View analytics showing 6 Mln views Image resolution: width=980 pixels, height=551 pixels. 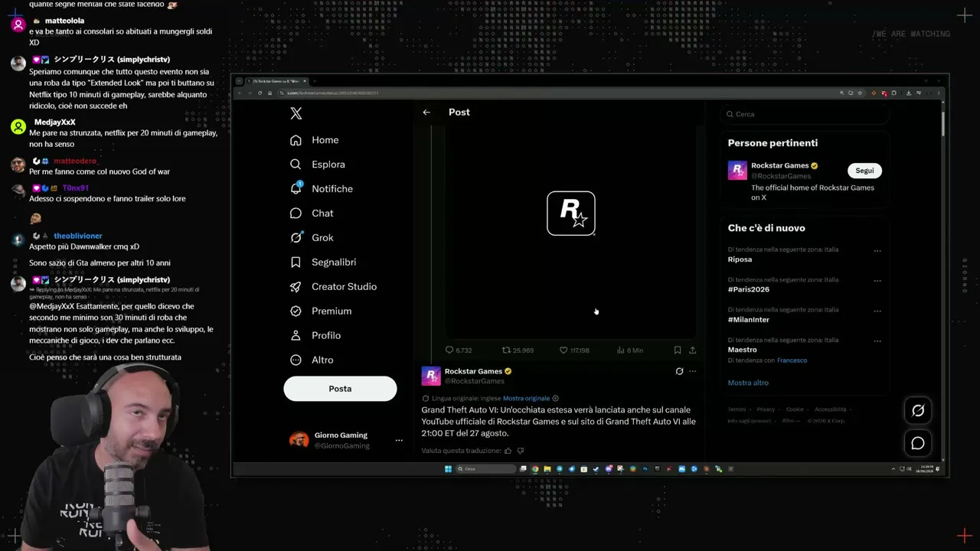point(630,350)
